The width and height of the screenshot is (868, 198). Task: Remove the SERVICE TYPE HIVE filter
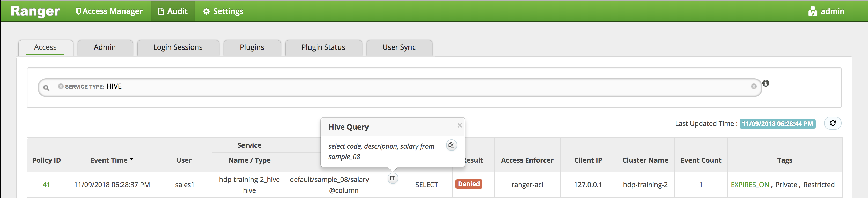(61, 86)
